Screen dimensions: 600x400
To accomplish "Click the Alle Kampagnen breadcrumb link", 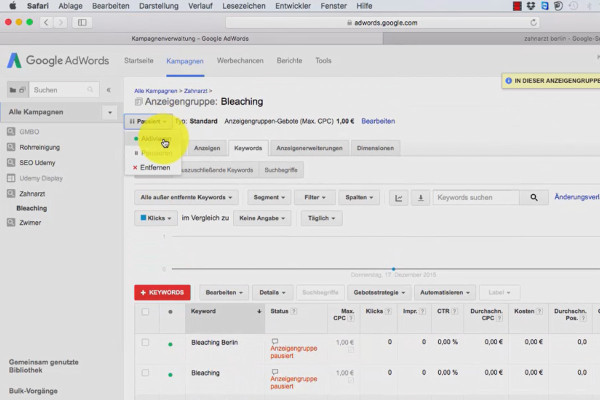I will (x=156, y=91).
